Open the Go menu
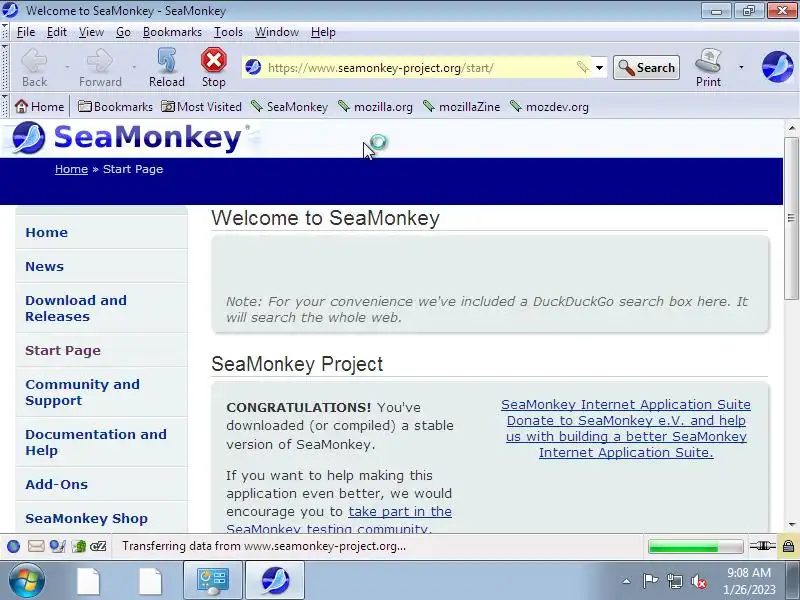This screenshot has width=800, height=600. coord(123,32)
